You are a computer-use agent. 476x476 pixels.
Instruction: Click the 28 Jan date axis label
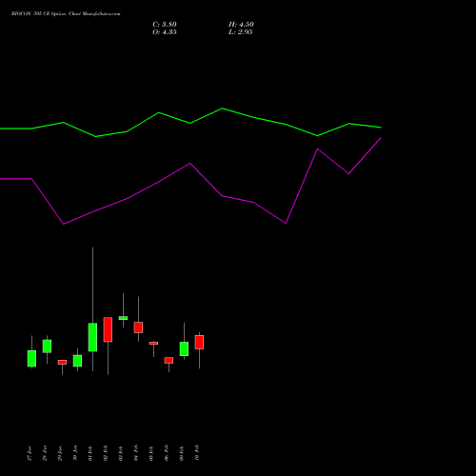(45, 453)
